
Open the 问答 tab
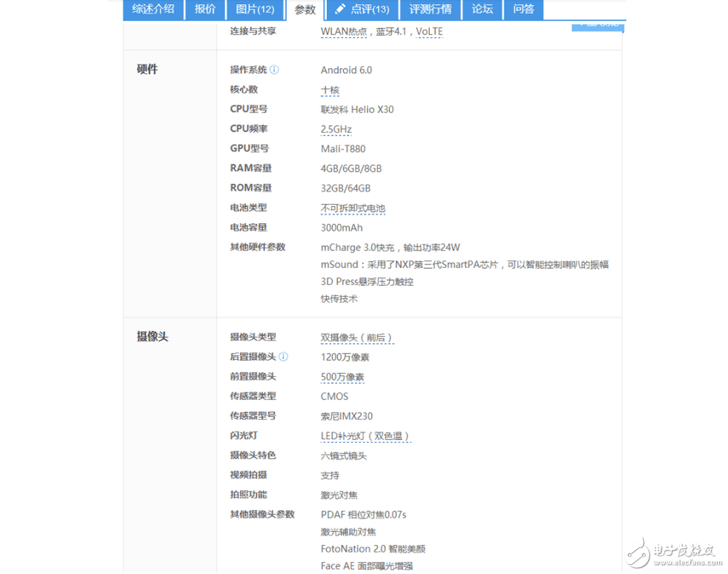click(523, 10)
